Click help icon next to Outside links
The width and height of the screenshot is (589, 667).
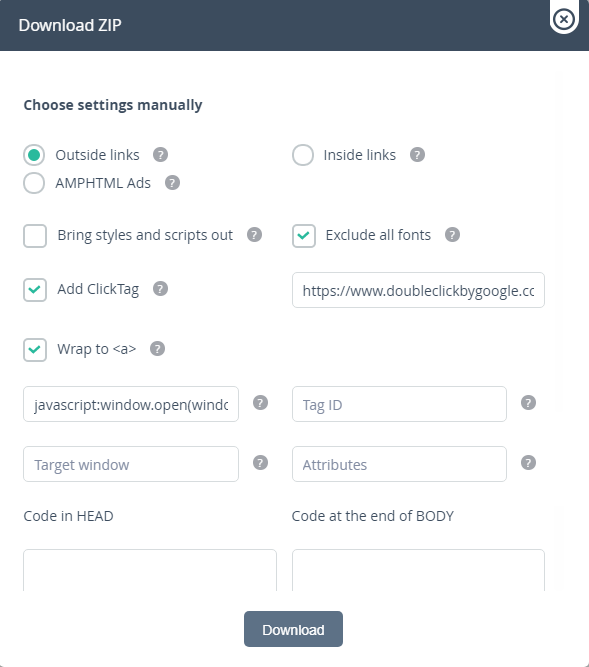(160, 154)
